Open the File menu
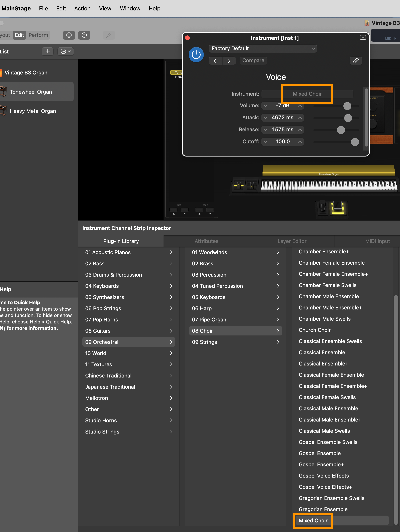Image resolution: width=400 pixels, height=532 pixels. [43, 8]
